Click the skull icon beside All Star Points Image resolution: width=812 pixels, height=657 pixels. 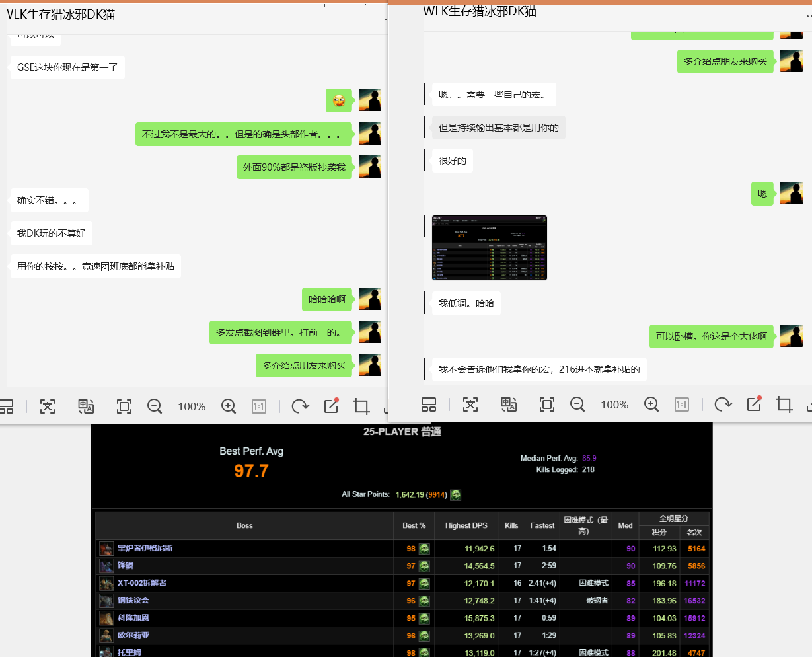click(x=456, y=494)
